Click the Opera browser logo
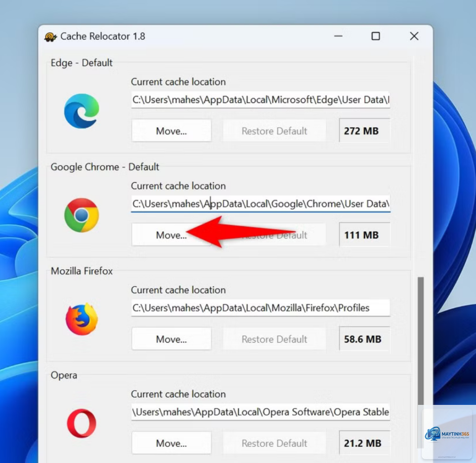Viewport: 476px width, 463px height. click(82, 423)
